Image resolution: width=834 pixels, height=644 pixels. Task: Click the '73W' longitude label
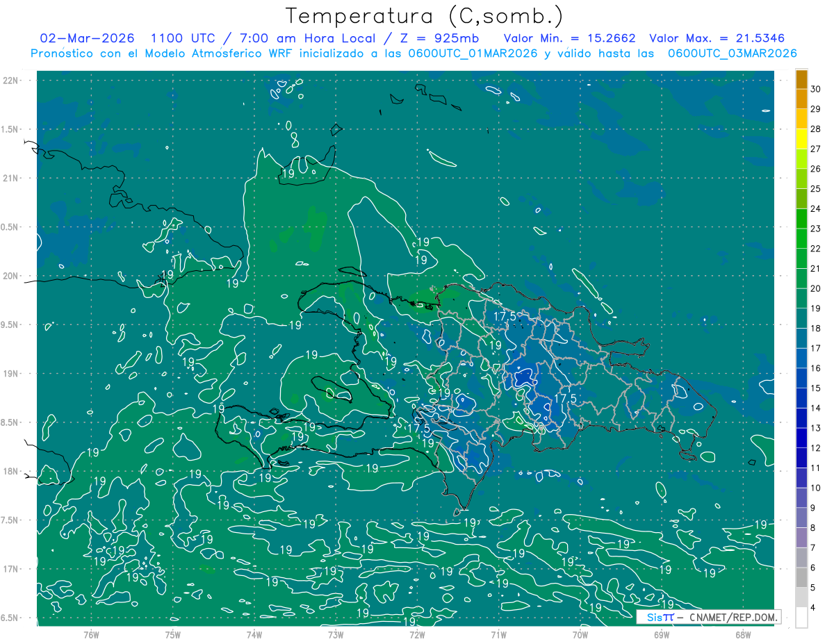(336, 635)
